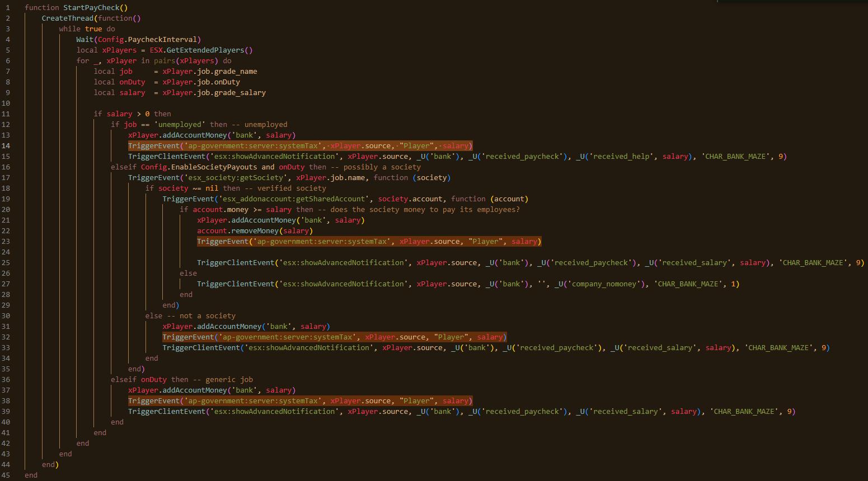The image size is (868, 481).
Task: Click line number 41 in the gutter
Action: (6, 433)
